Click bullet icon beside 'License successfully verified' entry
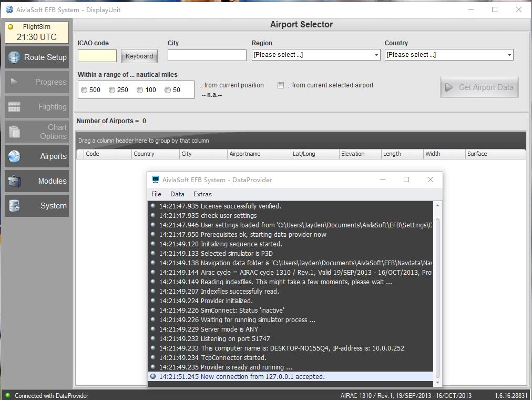 (153, 206)
